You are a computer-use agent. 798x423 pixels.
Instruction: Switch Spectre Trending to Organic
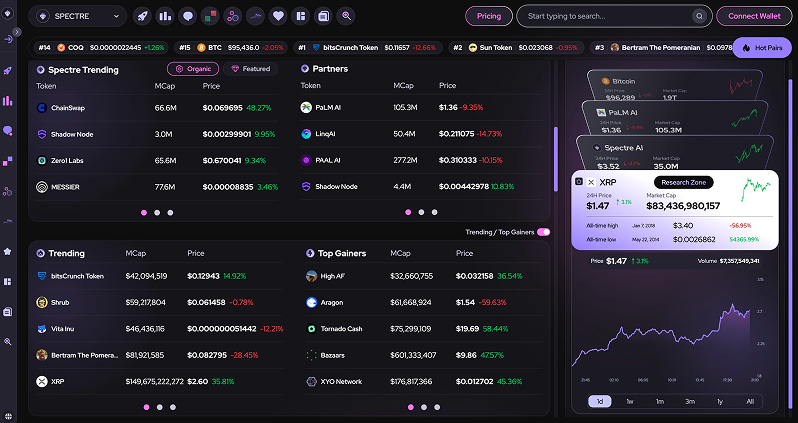coord(193,69)
